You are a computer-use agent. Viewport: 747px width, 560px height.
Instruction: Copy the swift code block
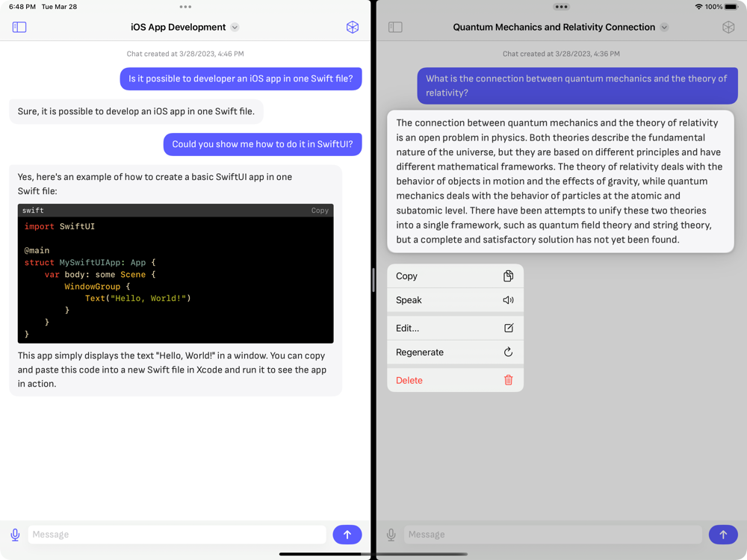tap(320, 211)
